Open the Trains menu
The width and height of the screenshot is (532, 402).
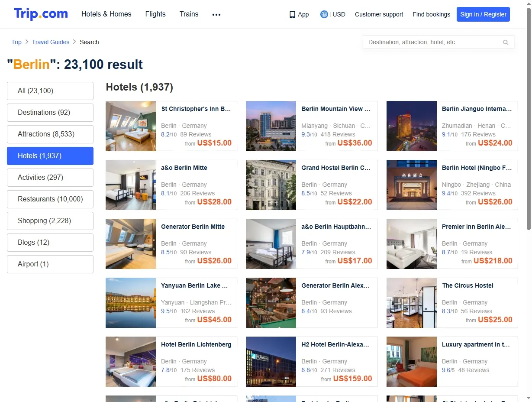[x=189, y=14]
